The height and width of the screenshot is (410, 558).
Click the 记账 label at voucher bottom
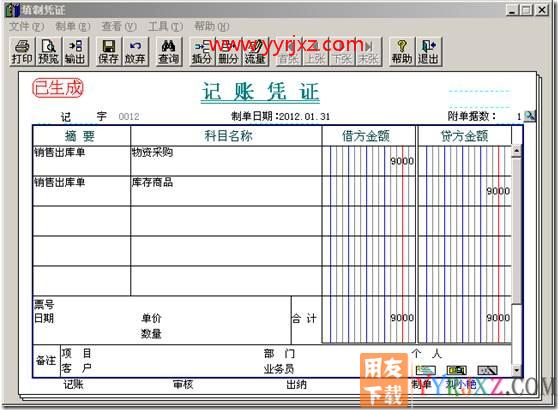click(x=73, y=384)
